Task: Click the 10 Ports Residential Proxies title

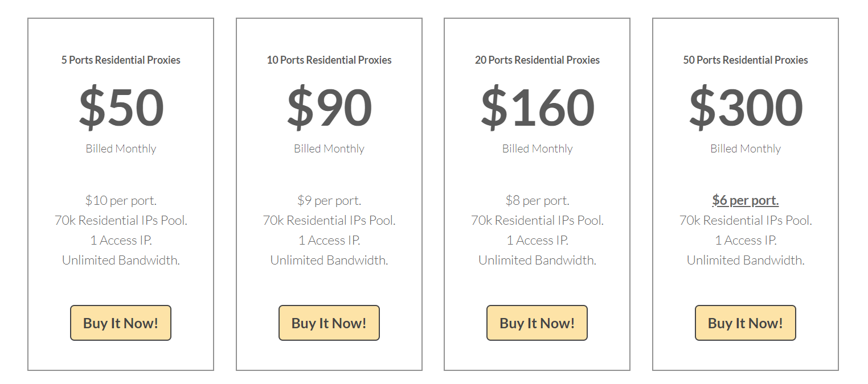Action: 329,60
